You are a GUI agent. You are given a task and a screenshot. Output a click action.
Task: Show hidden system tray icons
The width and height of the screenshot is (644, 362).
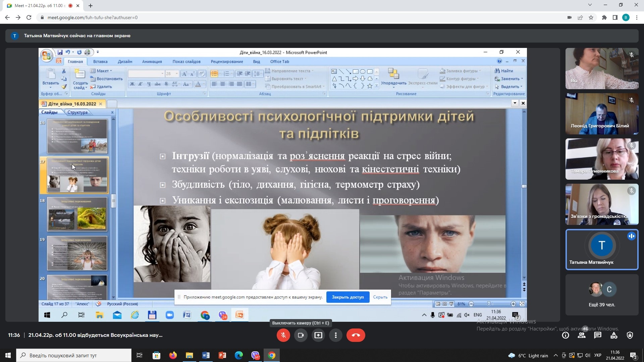tap(555, 356)
